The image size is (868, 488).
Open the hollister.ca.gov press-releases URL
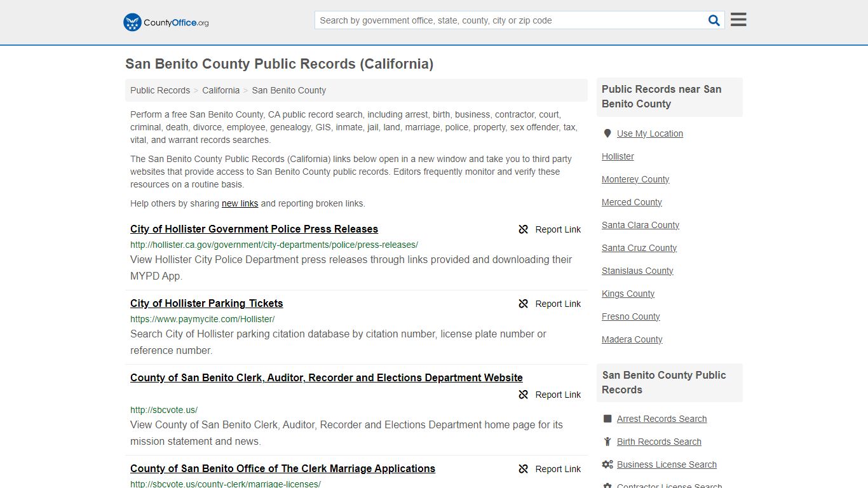pyautogui.click(x=274, y=245)
